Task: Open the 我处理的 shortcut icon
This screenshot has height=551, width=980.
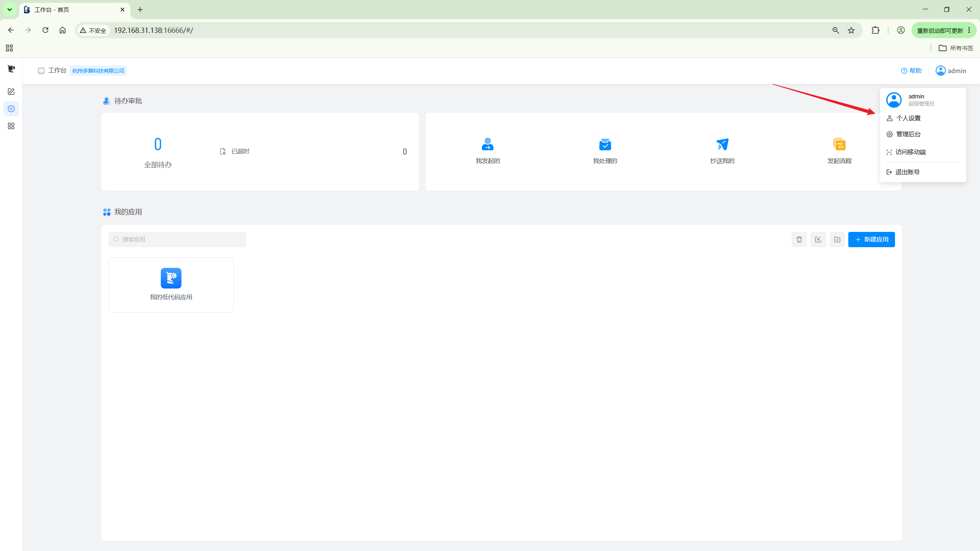Action: (605, 144)
